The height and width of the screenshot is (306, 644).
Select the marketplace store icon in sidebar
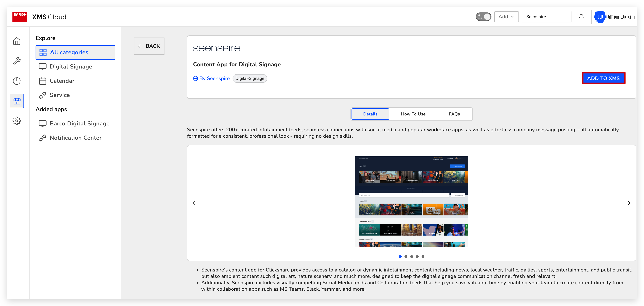17,101
